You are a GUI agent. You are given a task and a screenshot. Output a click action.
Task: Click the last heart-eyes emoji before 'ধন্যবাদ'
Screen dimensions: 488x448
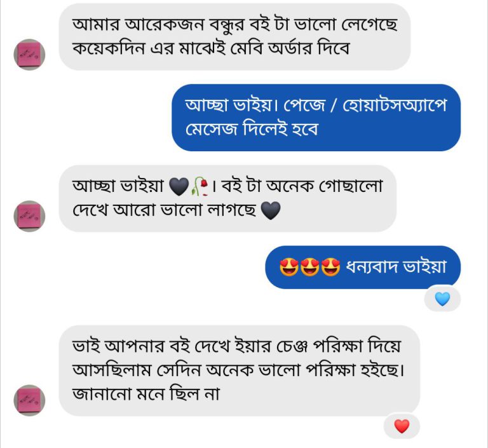[330, 268]
